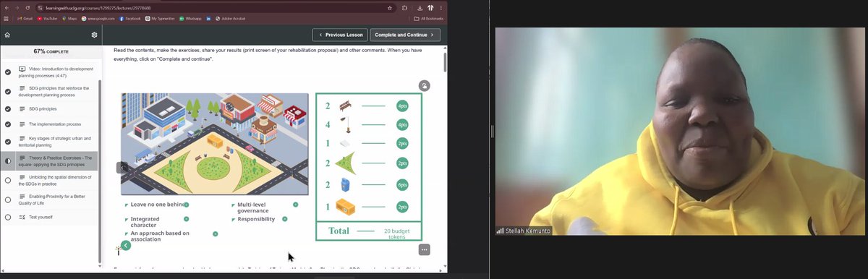The image size is (868, 279).
Task: Open the apps grid in bookmarks bar
Action: coord(6,18)
